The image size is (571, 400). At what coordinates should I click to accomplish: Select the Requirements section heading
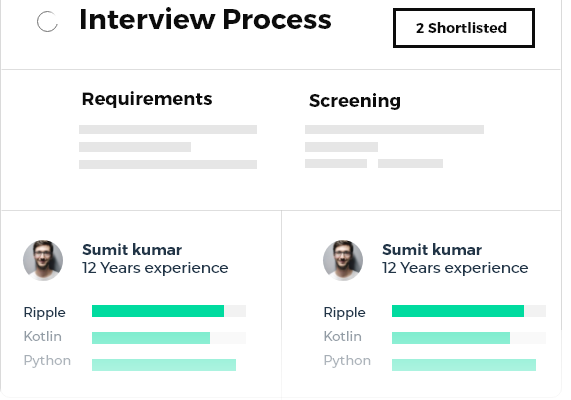click(x=147, y=99)
